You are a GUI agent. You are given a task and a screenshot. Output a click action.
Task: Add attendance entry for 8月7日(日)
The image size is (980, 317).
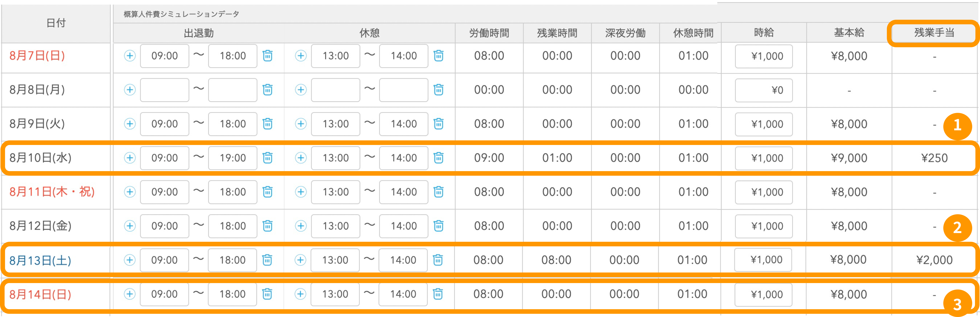click(130, 56)
